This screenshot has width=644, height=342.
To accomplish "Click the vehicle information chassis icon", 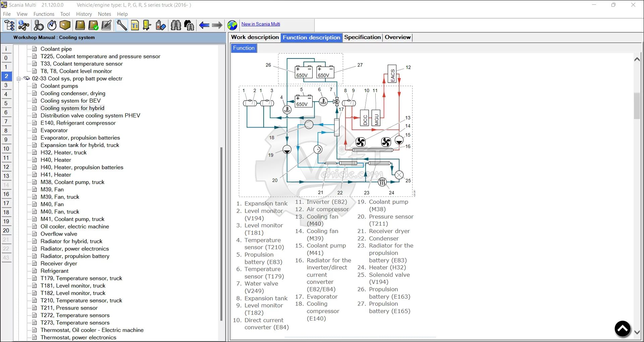I will coord(23,25).
